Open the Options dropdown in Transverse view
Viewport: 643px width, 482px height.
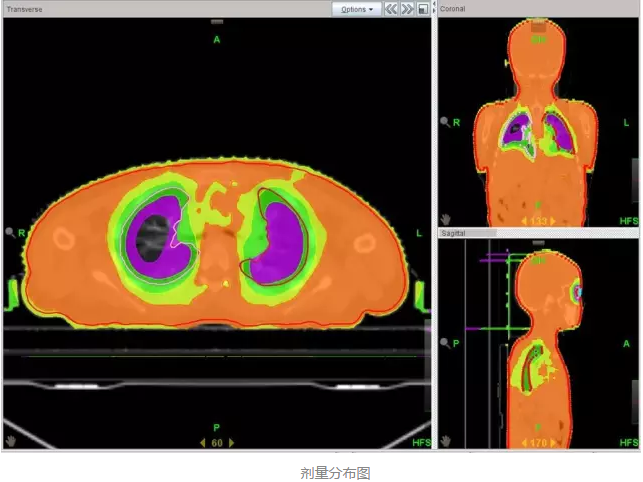tap(357, 9)
